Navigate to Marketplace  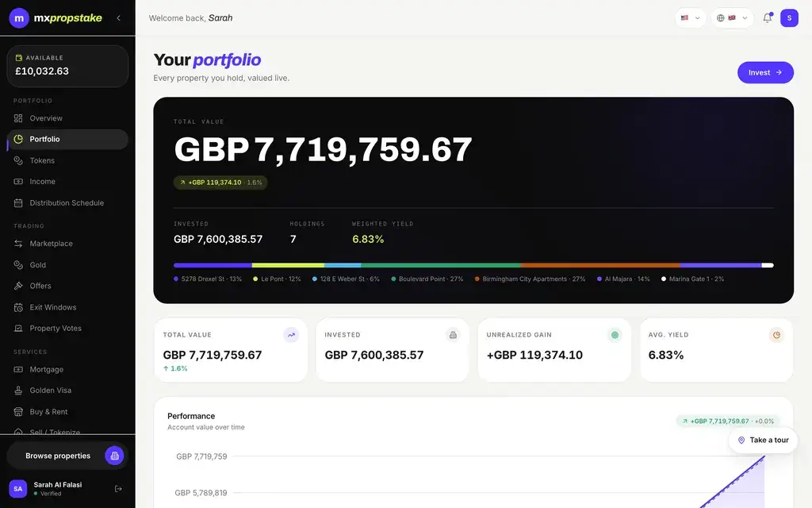click(67, 244)
